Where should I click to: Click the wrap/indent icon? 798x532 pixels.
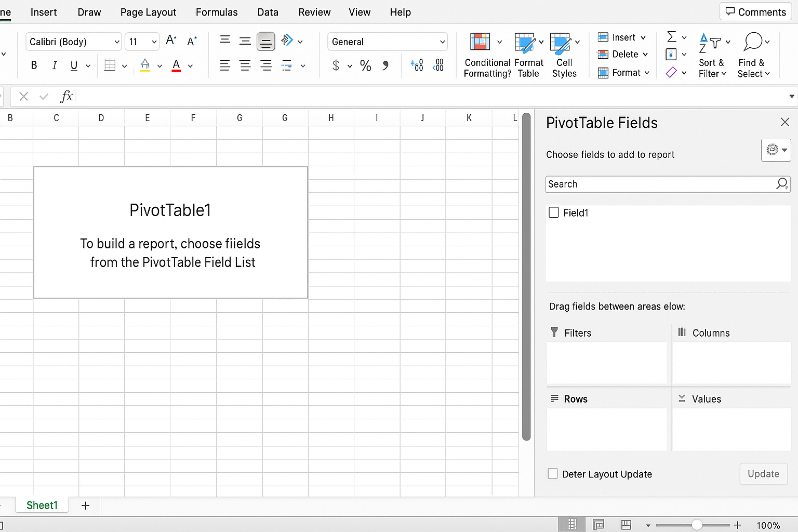(286, 65)
